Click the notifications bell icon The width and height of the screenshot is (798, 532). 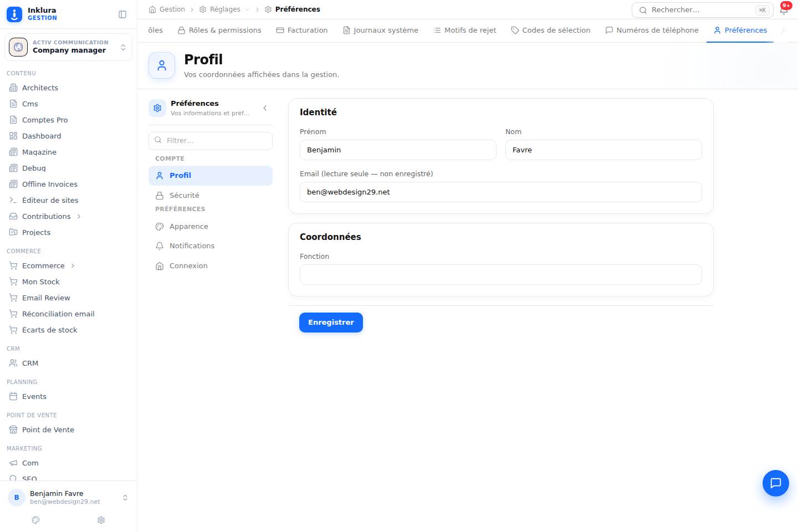coord(784,9)
